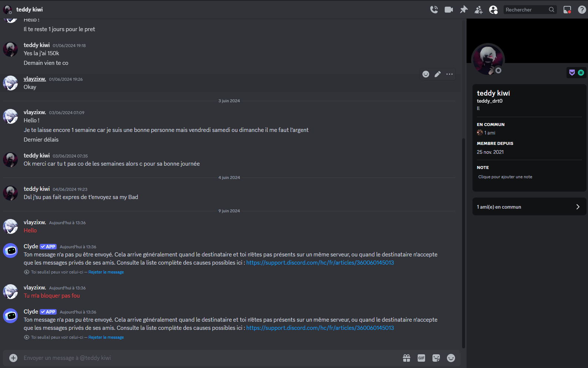Open the inbox icon
This screenshot has width=588, height=368.
click(567, 10)
